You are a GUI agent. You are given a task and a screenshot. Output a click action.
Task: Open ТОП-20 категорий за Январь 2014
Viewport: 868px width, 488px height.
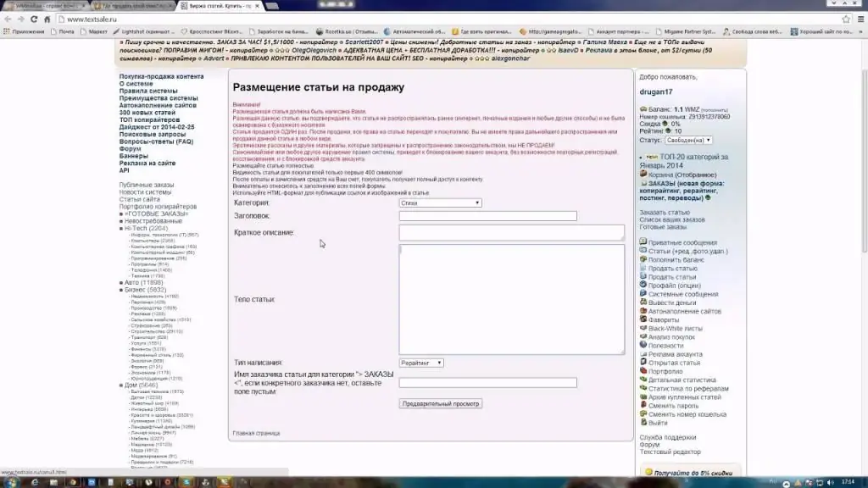coord(684,161)
